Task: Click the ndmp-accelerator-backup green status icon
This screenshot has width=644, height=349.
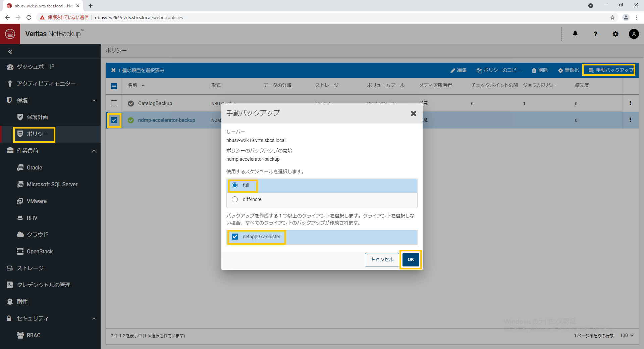Action: 131,120
